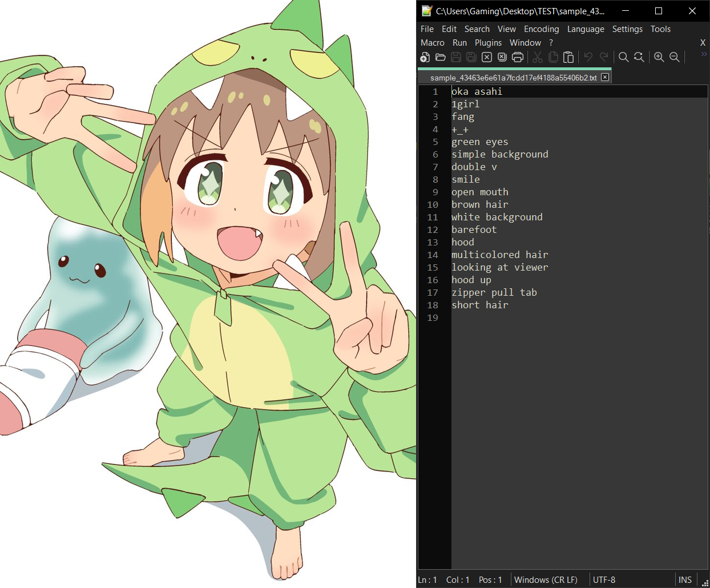The image size is (710, 588).
Task: Click the Copy toolbar icon
Action: click(553, 57)
